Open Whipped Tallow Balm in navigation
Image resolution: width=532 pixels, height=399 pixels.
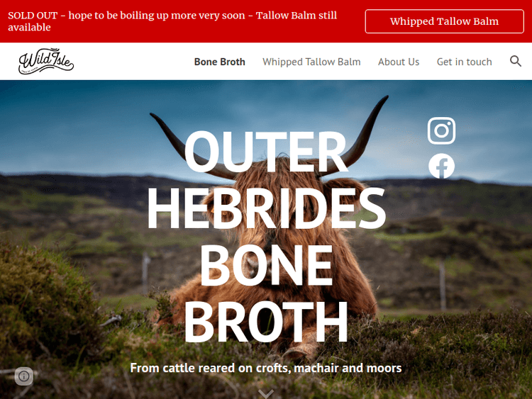[x=311, y=62]
